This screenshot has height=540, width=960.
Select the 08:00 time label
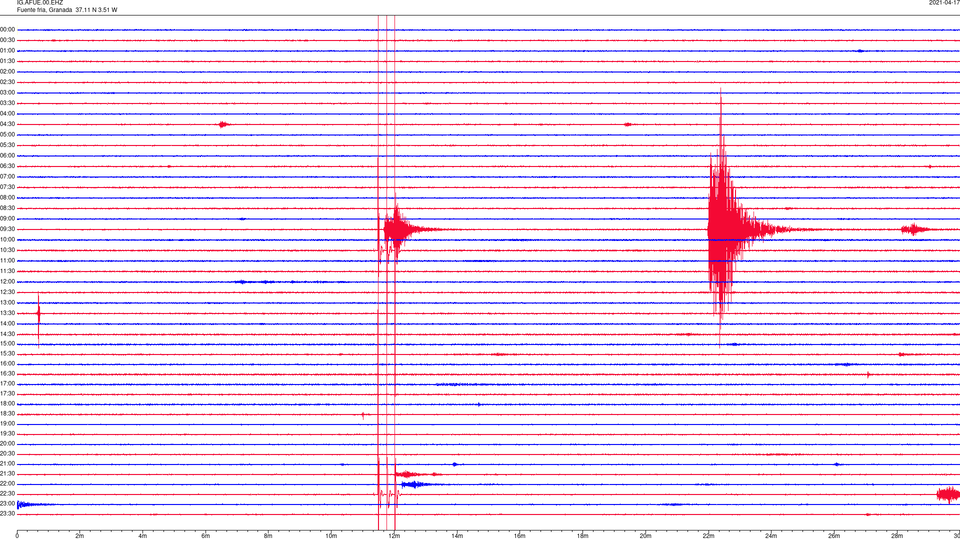coord(7,198)
